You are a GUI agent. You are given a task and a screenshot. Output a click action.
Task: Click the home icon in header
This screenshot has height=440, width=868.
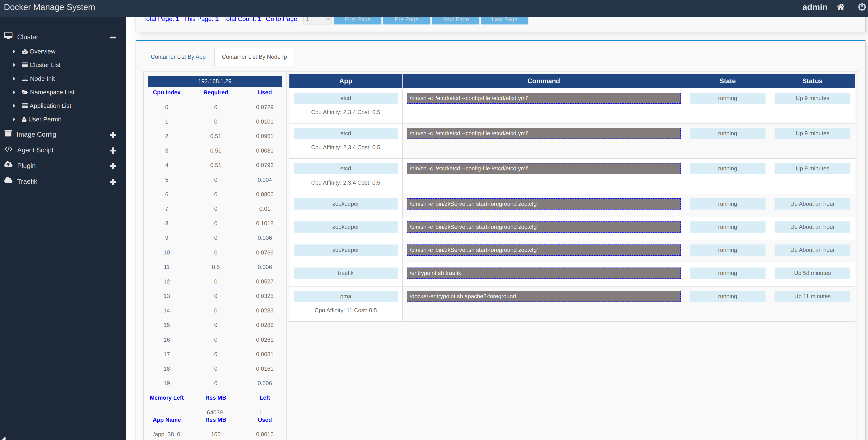click(840, 7)
